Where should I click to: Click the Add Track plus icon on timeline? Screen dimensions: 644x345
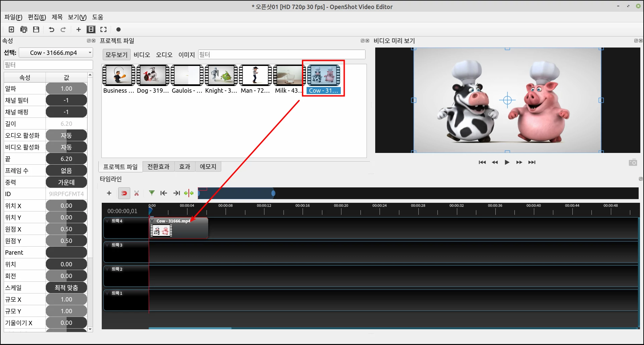pos(109,193)
